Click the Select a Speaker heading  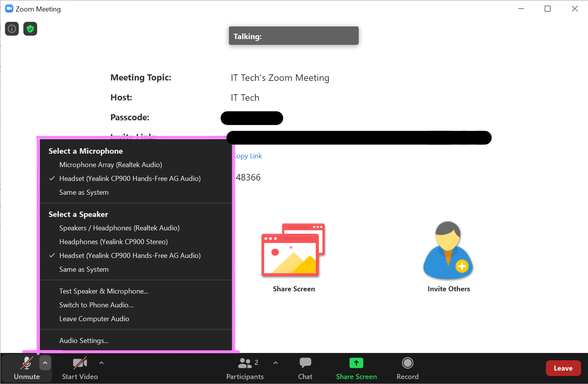(x=78, y=214)
